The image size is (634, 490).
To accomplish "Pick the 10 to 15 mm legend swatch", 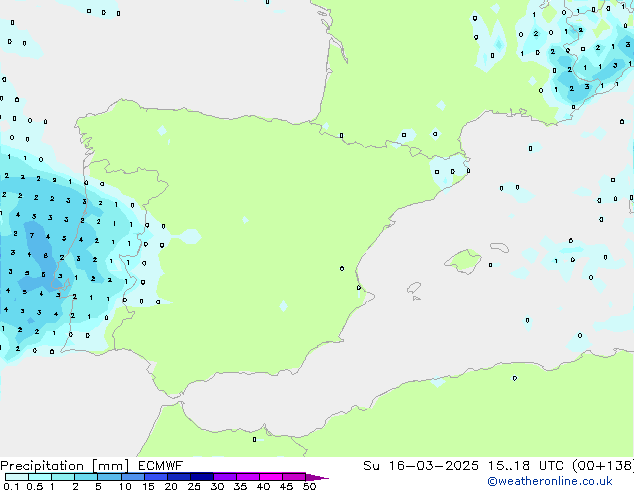I will coord(133,477).
